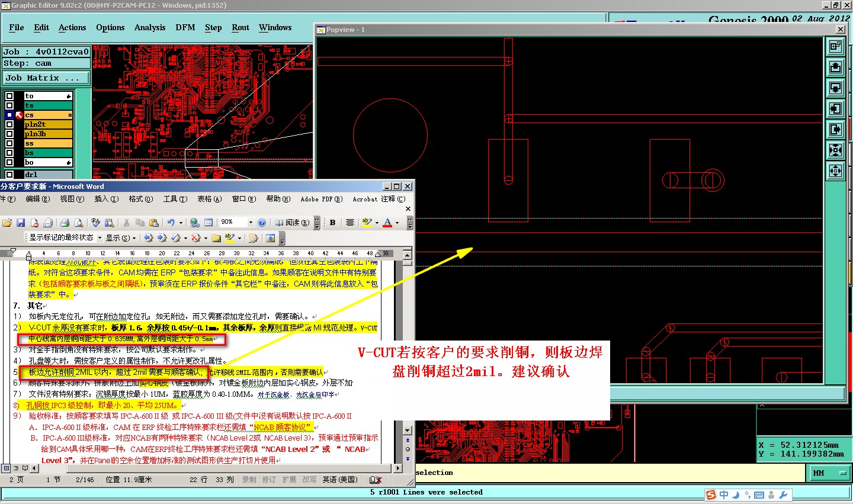Click the pan down icon in Popview
853x504 pixels.
835,88
